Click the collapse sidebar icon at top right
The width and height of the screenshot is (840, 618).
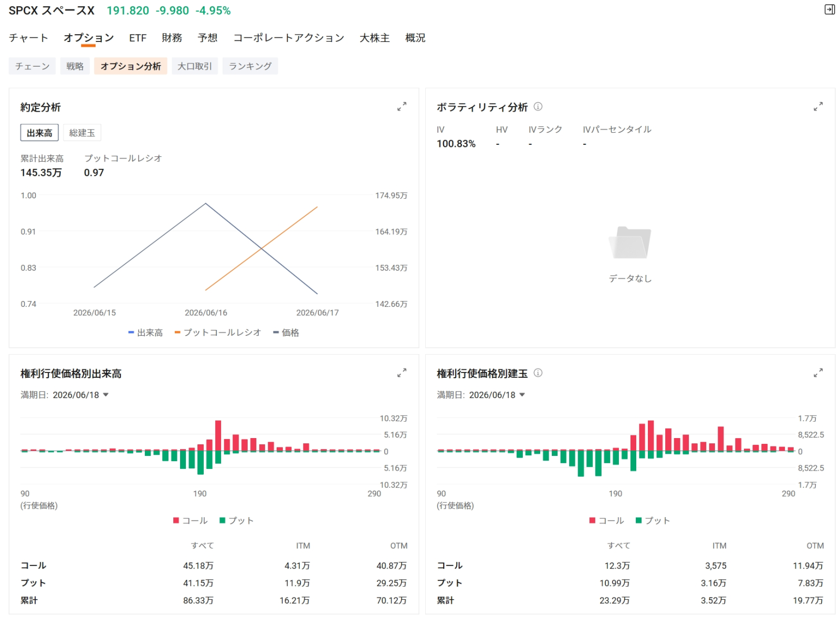coord(829,9)
